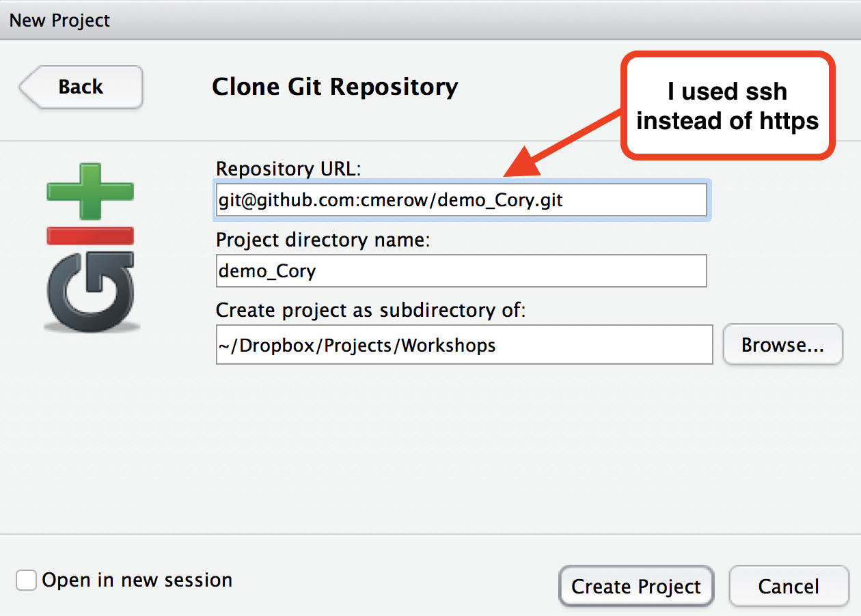Click the ~/Dropbox/Projects/Workshops path field

pyautogui.click(x=464, y=345)
